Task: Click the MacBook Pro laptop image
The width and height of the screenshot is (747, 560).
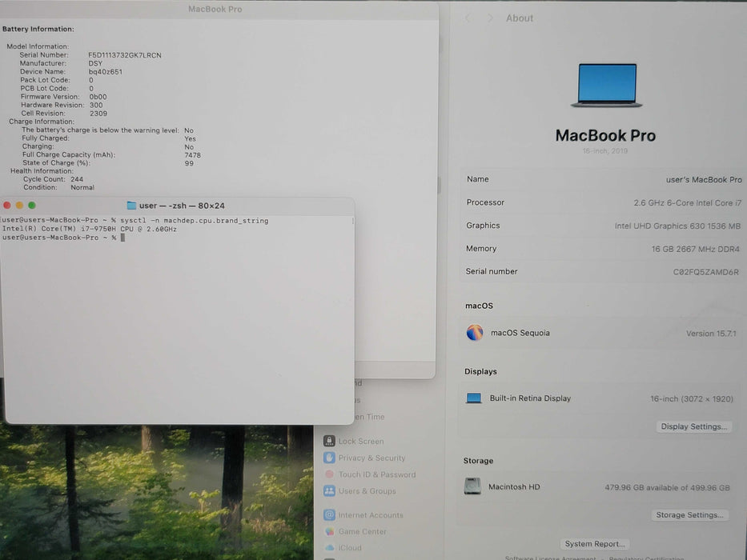Action: 606,86
